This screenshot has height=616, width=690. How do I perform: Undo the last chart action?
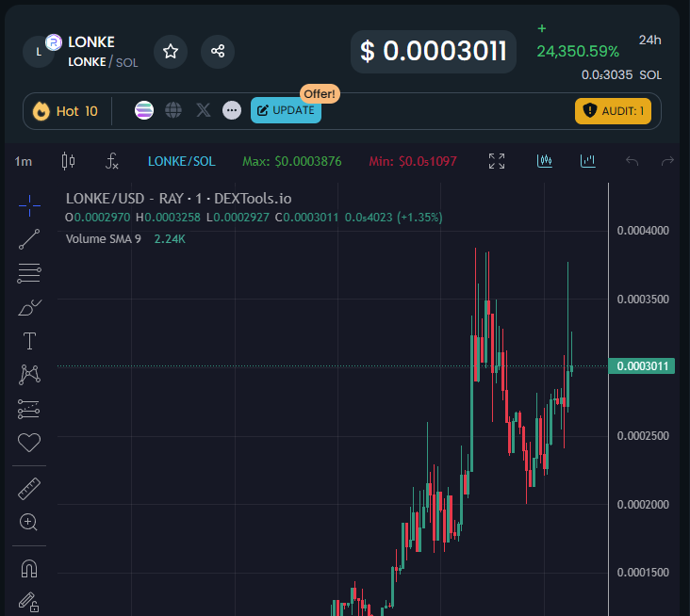tap(632, 161)
